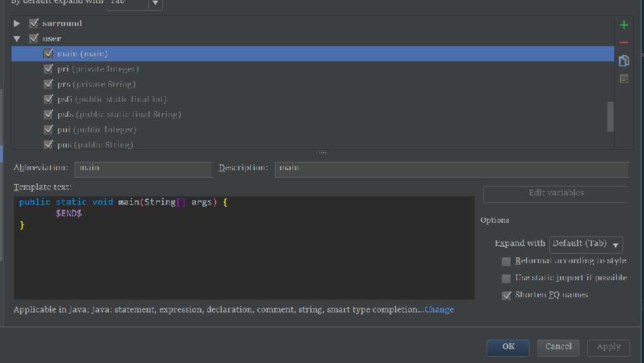Uncheck the main (main) template checkbox
The height and width of the screenshot is (363, 644).
49,54
